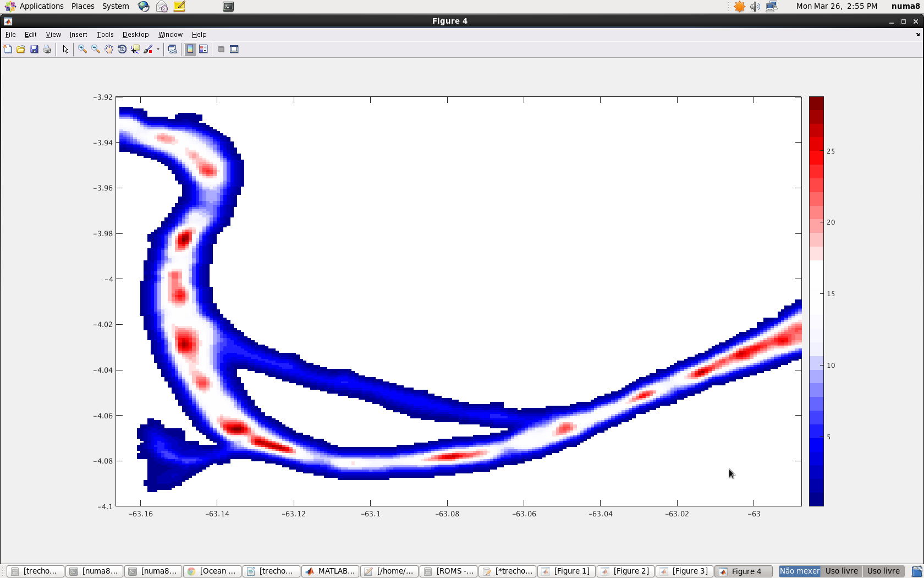Toggle the Insert Colorbar button
This screenshot has width=924, height=578.
[190, 50]
